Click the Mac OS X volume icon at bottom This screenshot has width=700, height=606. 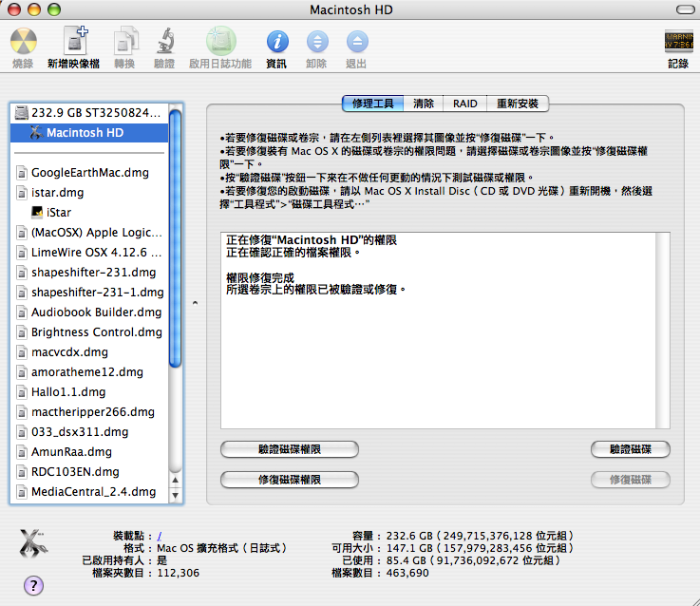coord(33,543)
